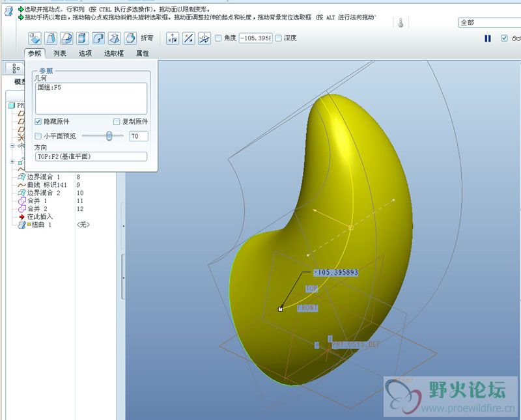The height and width of the screenshot is (420, 521).
Task: Click the TOP datum label in viewport
Action: (311, 288)
